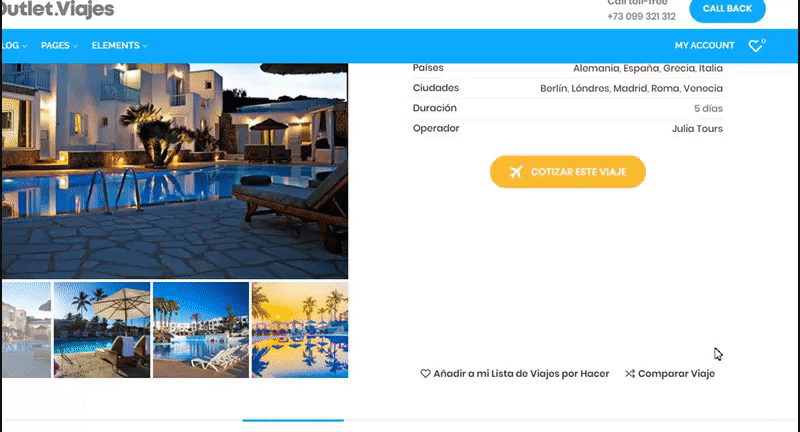Open the main pool night photo
This screenshot has height=432, width=800.
click(174, 171)
